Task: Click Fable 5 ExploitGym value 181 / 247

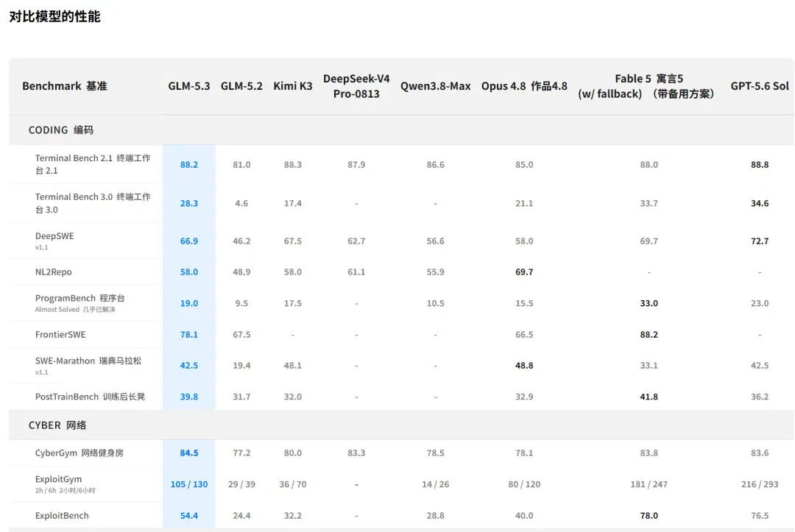Action: coord(649,484)
